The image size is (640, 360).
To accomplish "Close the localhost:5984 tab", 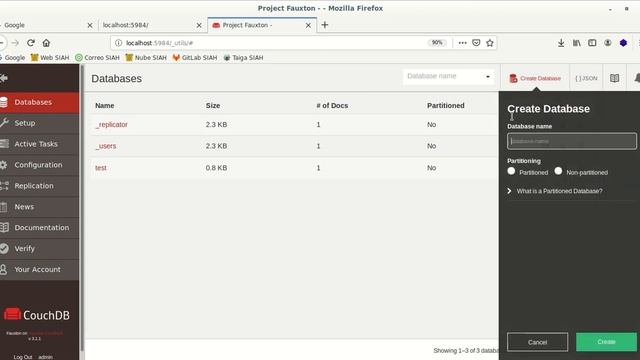I will coord(199,25).
